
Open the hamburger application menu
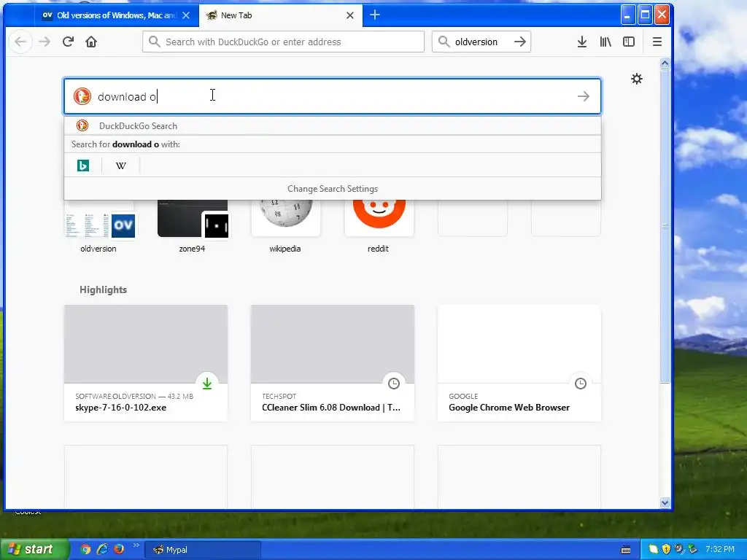pyautogui.click(x=657, y=42)
